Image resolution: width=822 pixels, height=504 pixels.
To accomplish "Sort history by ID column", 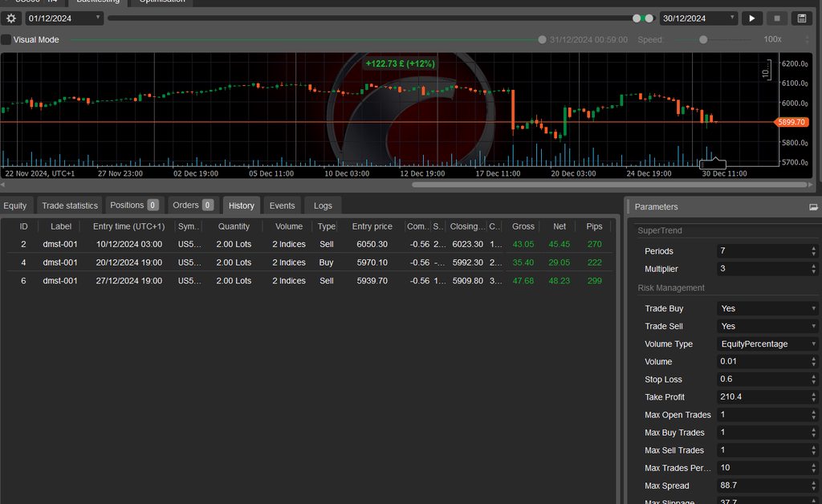I will coord(23,226).
